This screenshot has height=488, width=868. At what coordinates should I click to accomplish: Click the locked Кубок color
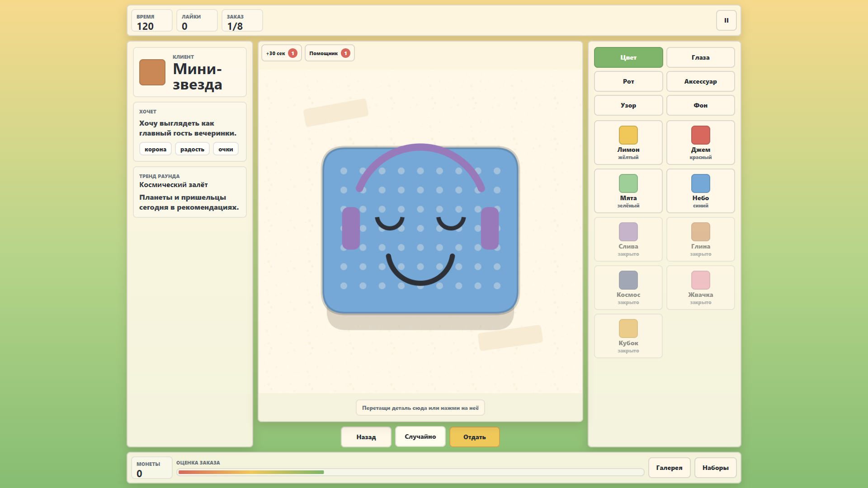[628, 336]
